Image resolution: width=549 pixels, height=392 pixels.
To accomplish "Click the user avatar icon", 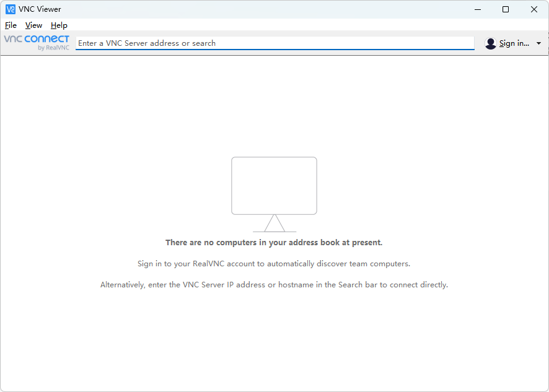I will coord(491,43).
